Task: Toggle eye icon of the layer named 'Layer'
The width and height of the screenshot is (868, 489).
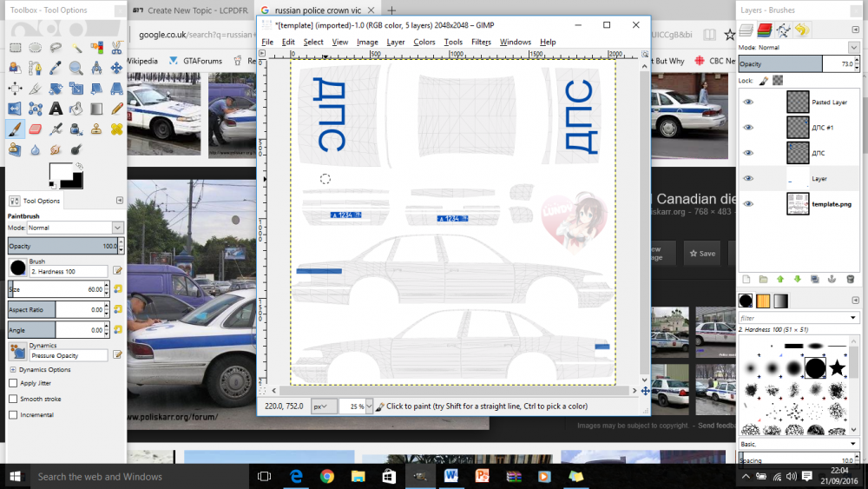Action: pyautogui.click(x=748, y=178)
